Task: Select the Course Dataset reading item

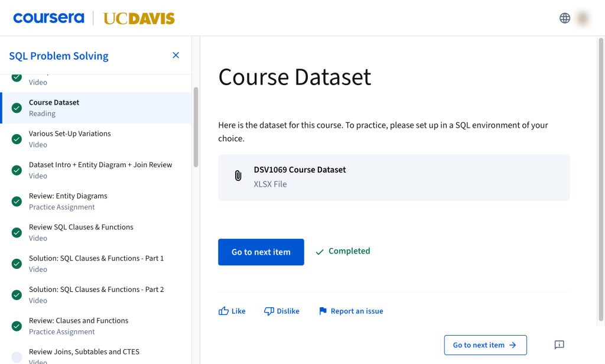Action: (x=97, y=108)
